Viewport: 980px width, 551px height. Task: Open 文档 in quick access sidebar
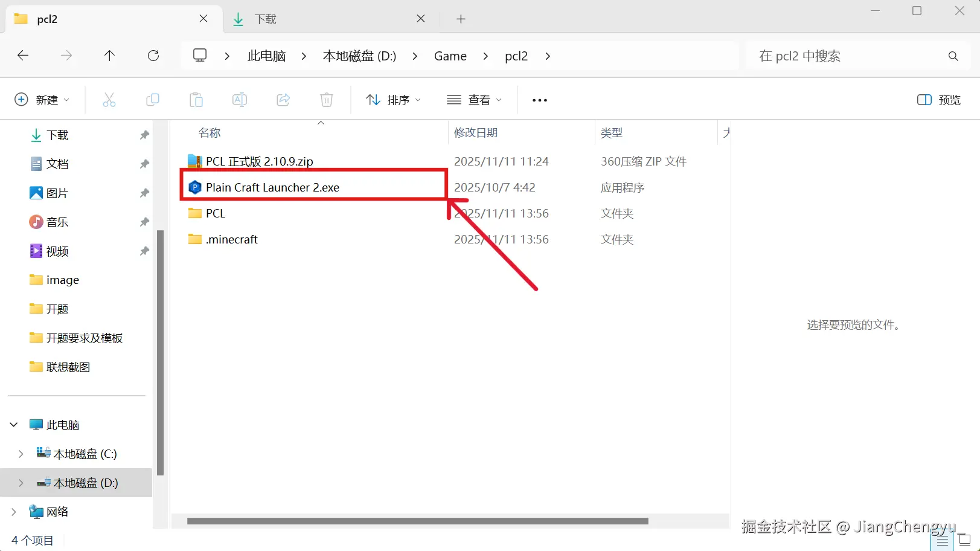click(x=57, y=164)
